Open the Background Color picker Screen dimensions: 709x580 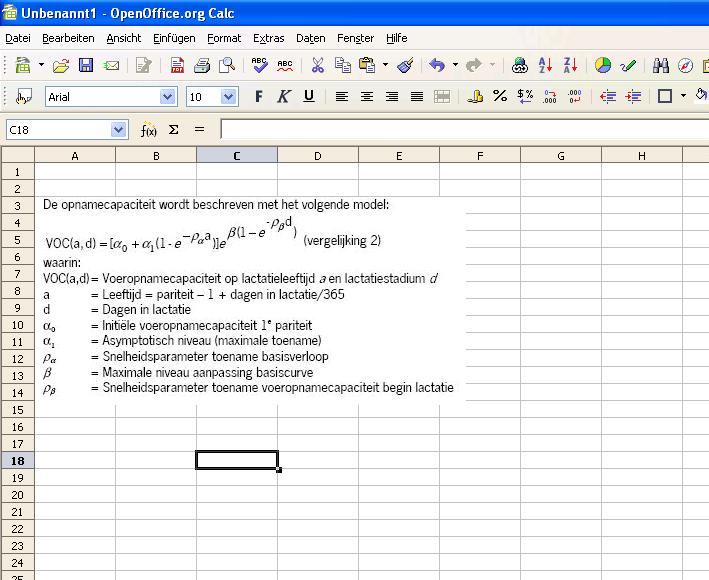701,96
